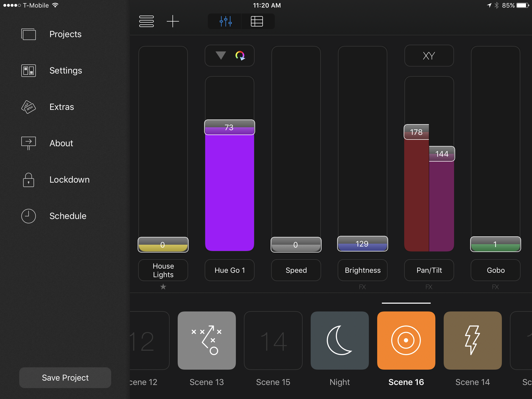This screenshot has width=532, height=399.
Task: Tap the Brightness label button
Action: click(363, 270)
